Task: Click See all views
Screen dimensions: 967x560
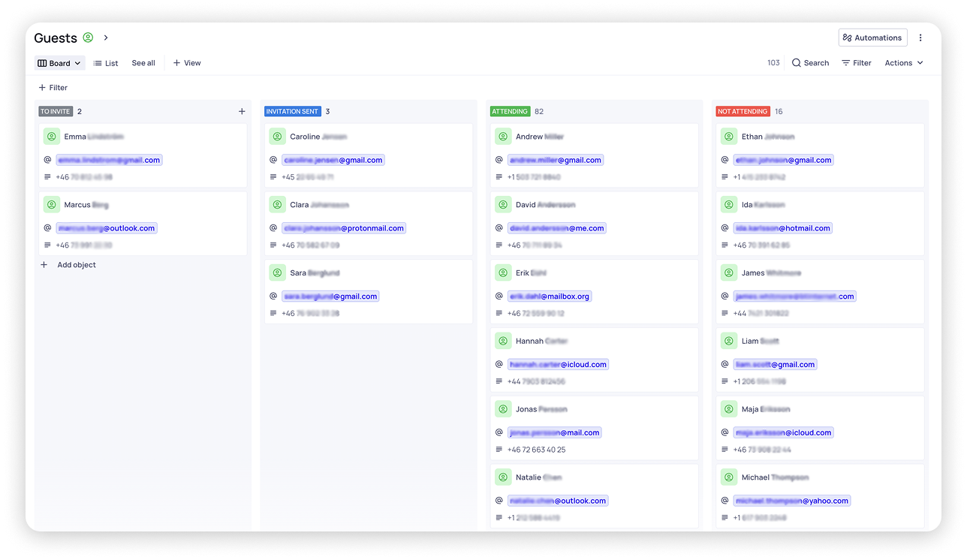Action: click(143, 63)
